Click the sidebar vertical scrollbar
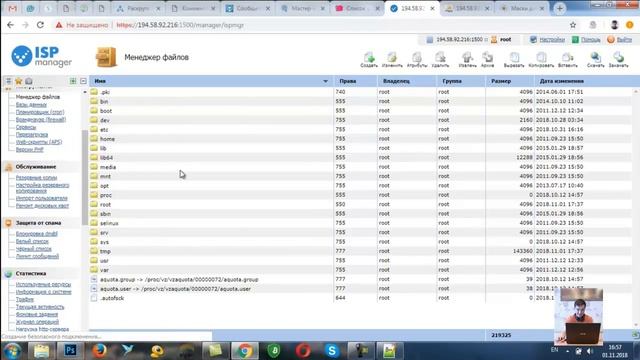This screenshot has width=640, height=360. 85,178
